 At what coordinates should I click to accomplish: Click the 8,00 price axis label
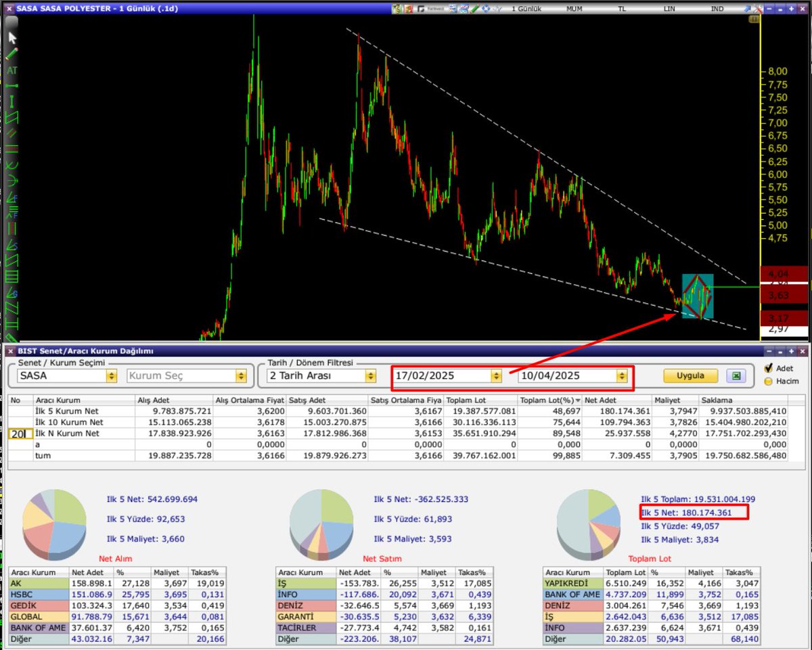[x=777, y=71]
